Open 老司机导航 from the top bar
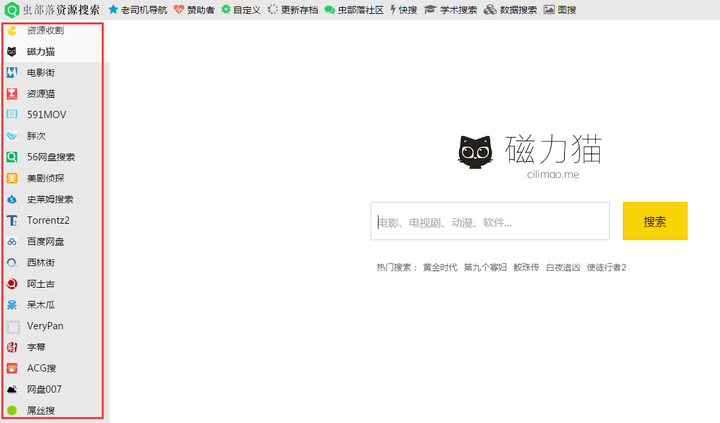 pos(138,10)
